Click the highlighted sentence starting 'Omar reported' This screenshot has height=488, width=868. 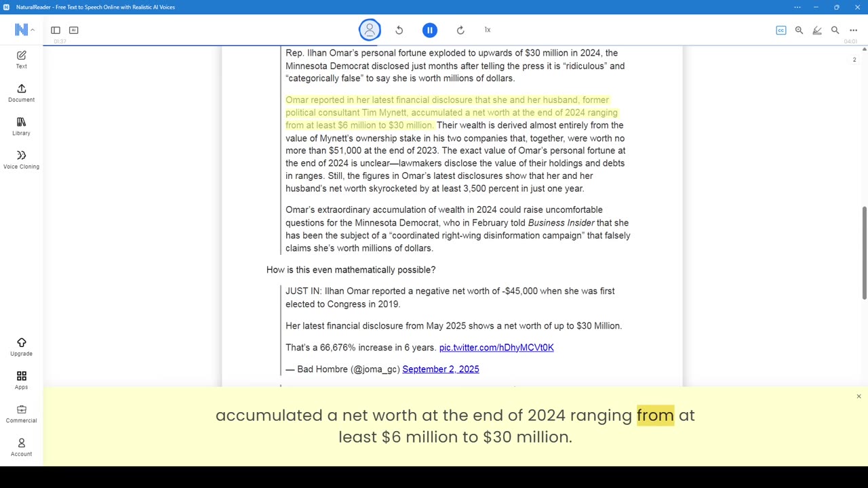pos(452,113)
